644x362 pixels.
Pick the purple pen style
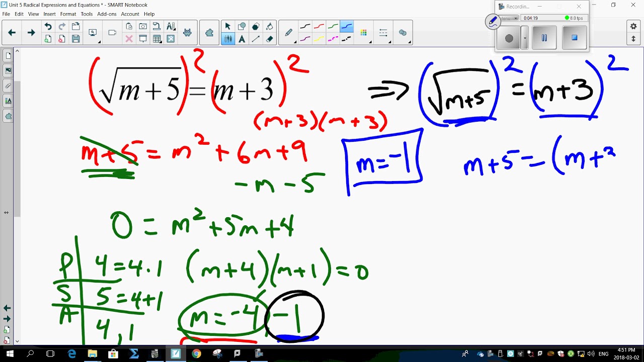coord(305,39)
